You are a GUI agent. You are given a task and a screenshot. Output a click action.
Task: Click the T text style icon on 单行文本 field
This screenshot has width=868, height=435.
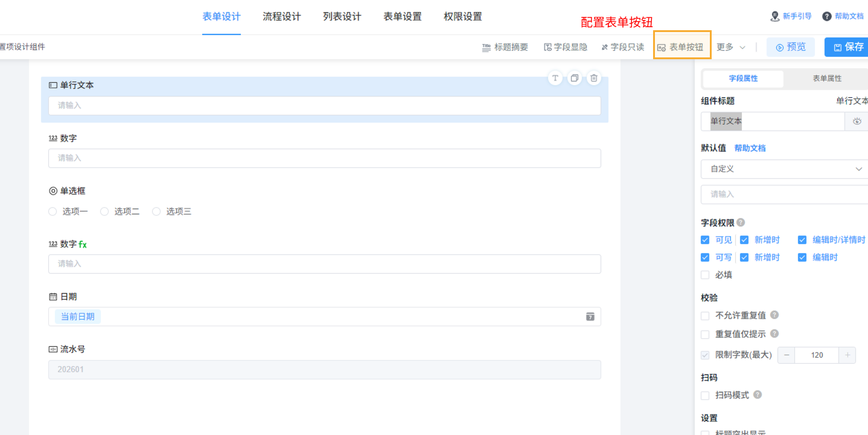[x=555, y=78]
